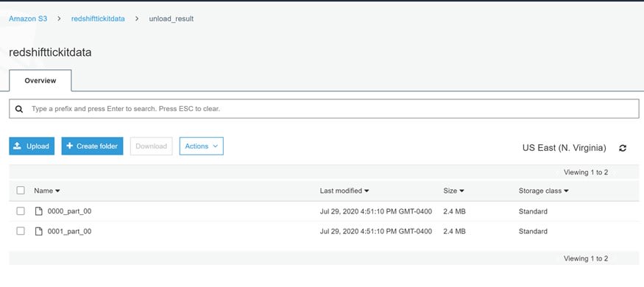Open redshifttickitdata breadcrumb link
644x287 pixels.
pos(98,19)
